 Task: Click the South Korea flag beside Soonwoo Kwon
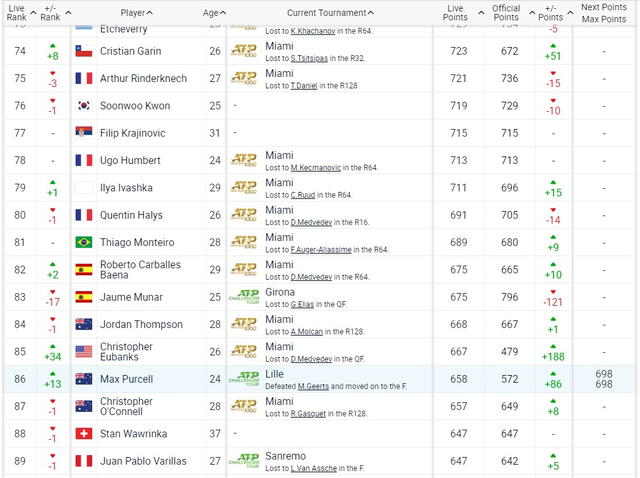[x=84, y=105]
